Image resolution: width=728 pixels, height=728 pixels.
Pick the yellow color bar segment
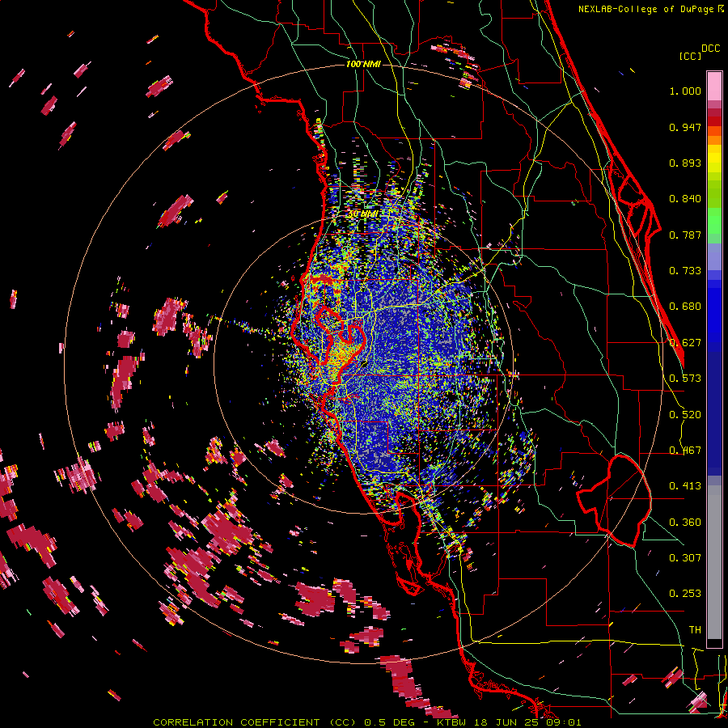714,159
